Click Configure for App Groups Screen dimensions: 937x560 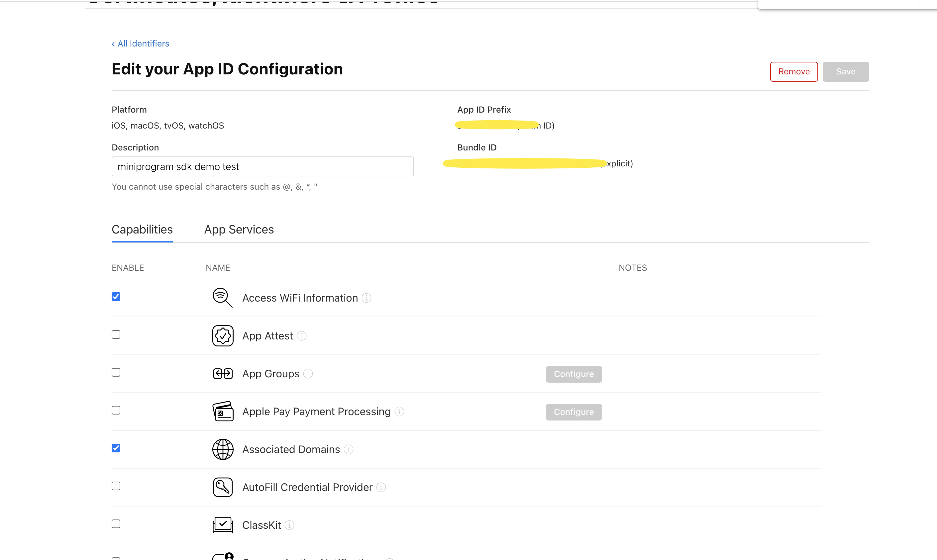point(574,374)
